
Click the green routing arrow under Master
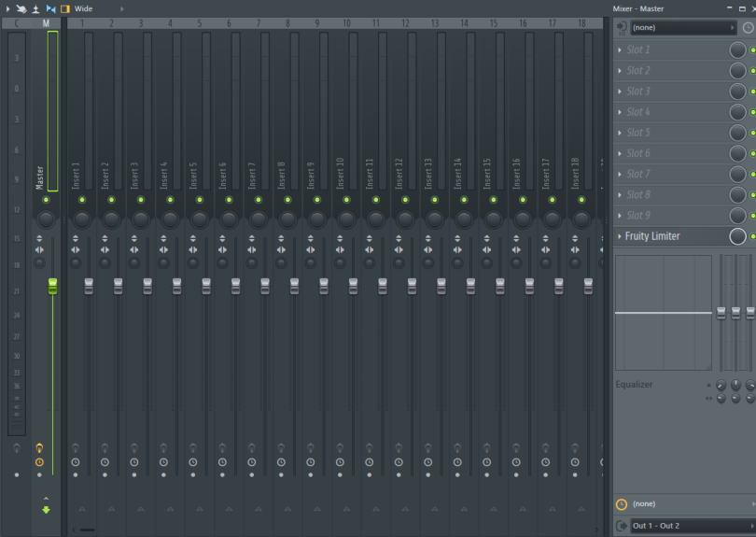pyautogui.click(x=47, y=510)
